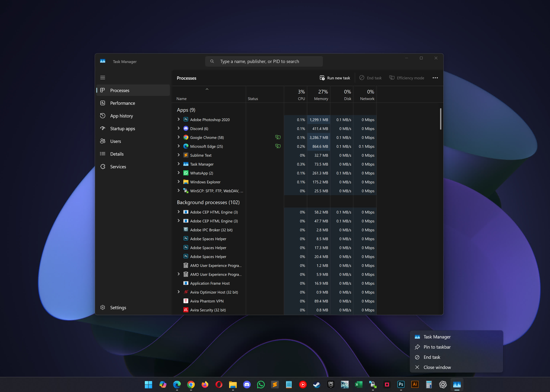Open App history from the sidebar
The image size is (550, 392).
(x=121, y=116)
